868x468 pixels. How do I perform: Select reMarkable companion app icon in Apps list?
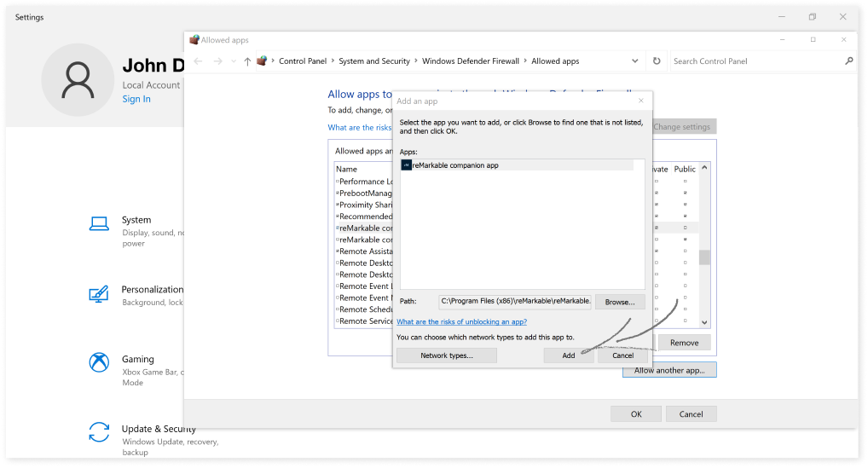pyautogui.click(x=406, y=165)
